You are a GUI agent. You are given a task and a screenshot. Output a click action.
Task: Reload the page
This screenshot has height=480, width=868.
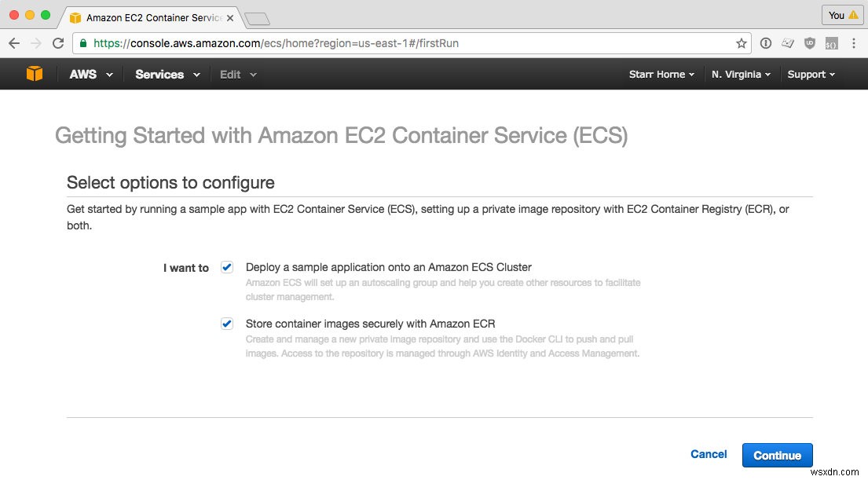click(x=58, y=43)
